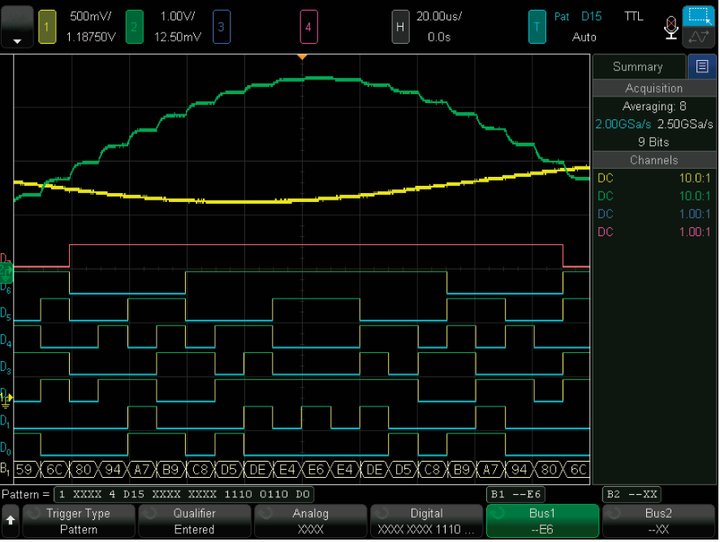Viewport: 720px width, 542px height.
Task: Click pink channel DC 1.00:1 row
Action: (654, 231)
